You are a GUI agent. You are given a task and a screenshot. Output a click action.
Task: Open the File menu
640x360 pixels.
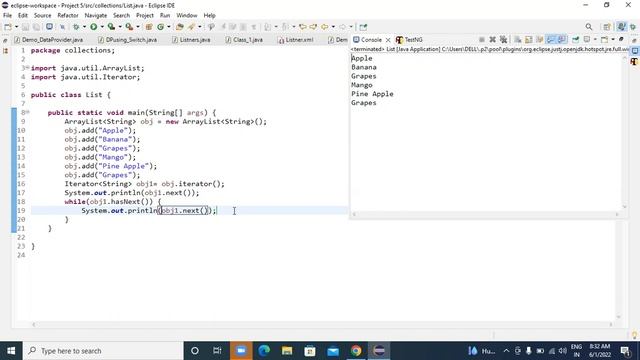click(7, 16)
